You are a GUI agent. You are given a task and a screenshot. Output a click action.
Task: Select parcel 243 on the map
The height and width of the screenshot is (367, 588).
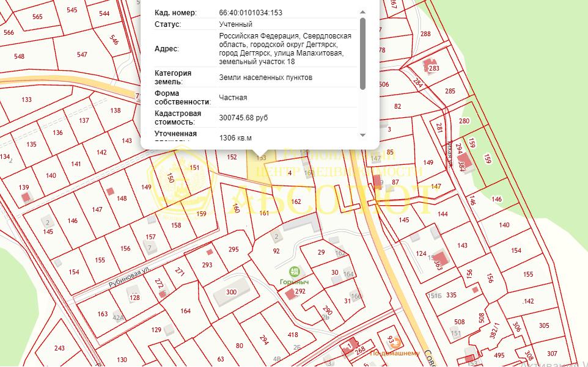[x=60, y=348]
